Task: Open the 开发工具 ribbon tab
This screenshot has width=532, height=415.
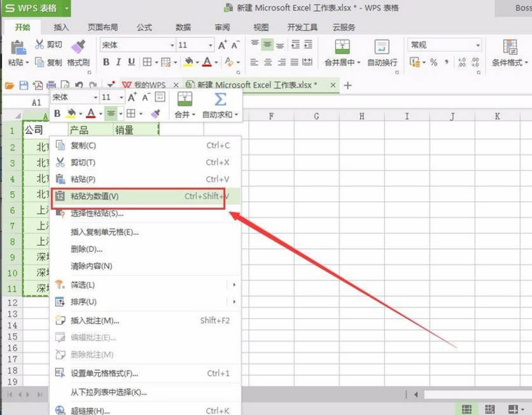Action: coord(302,27)
